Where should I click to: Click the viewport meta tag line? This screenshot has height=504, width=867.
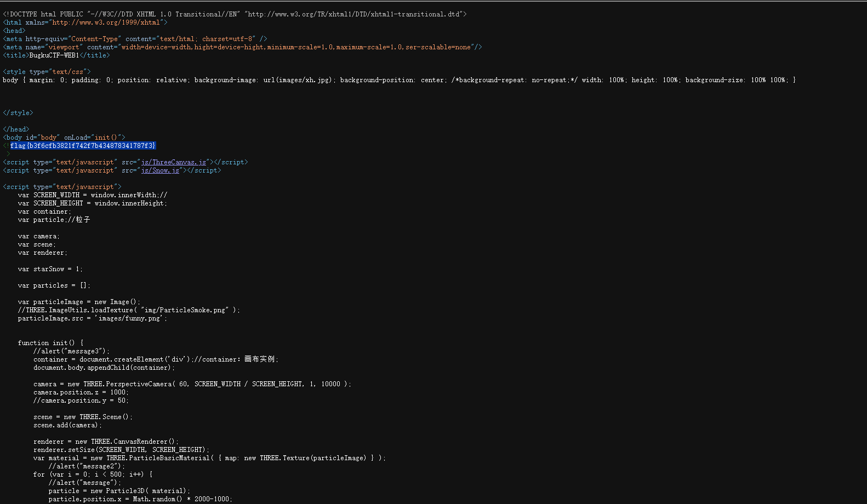[x=242, y=47]
